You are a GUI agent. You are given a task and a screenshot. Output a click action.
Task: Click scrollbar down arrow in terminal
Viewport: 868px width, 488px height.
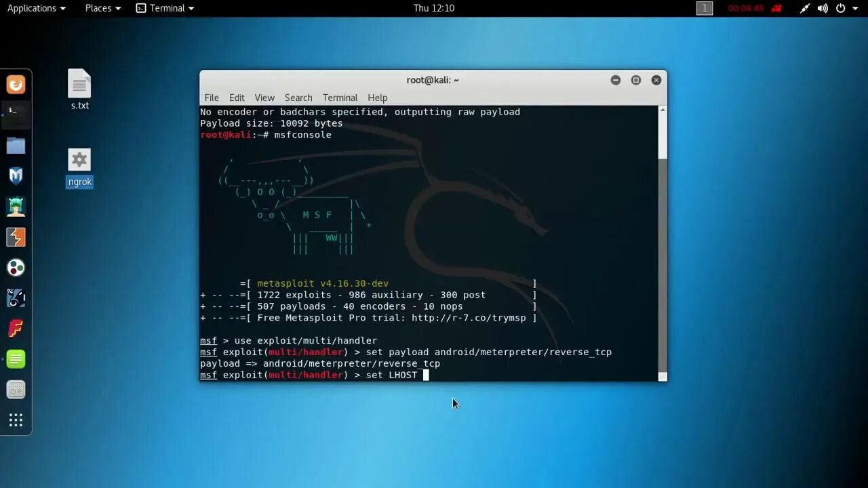(x=663, y=377)
